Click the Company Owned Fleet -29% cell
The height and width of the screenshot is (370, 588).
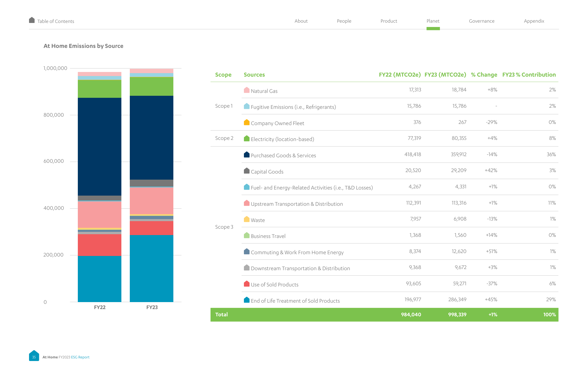click(x=492, y=122)
